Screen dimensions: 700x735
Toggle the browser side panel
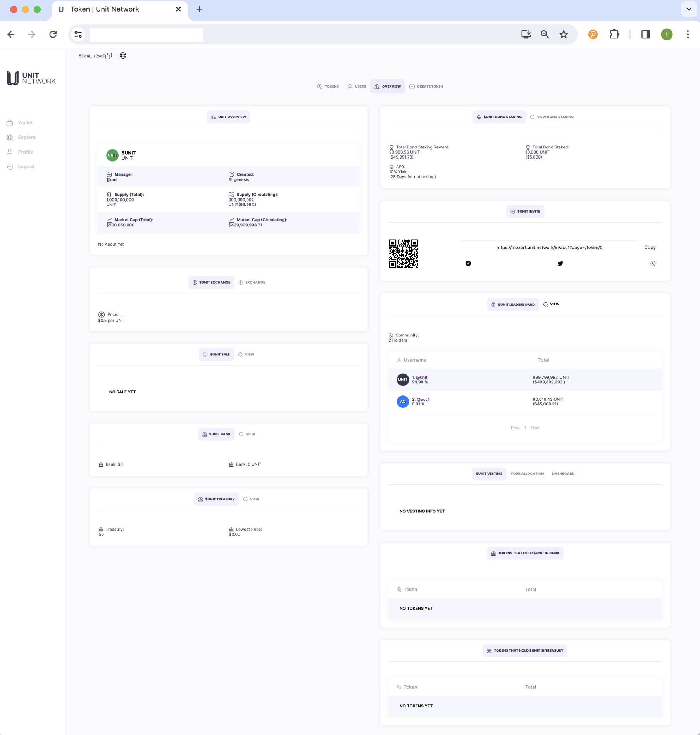tap(645, 35)
